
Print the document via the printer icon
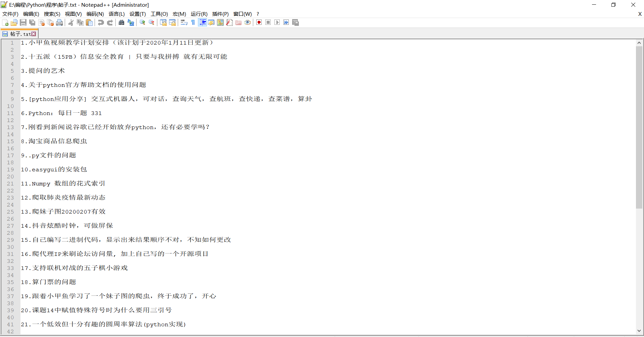[59, 22]
